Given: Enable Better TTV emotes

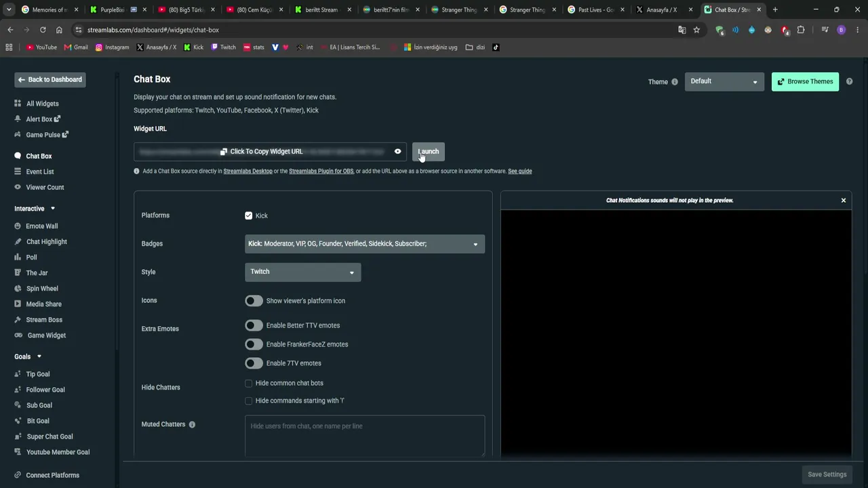Looking at the screenshot, I should click(x=254, y=325).
